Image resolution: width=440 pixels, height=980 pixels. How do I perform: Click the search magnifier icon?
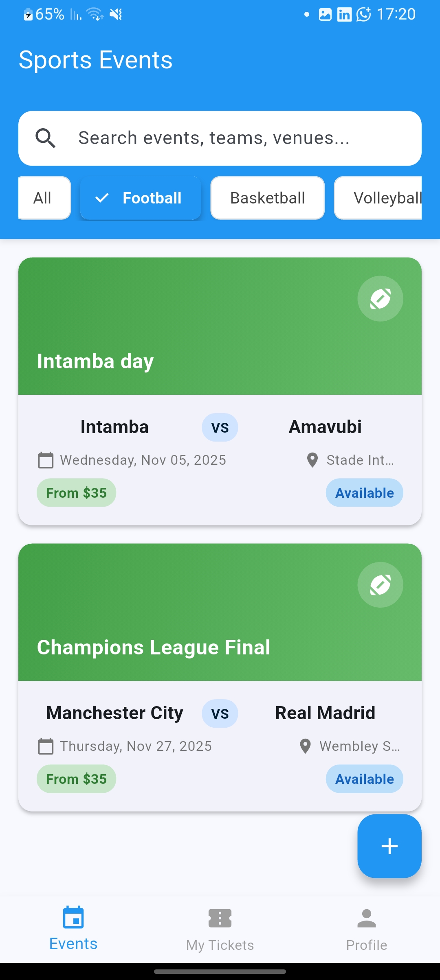click(x=46, y=138)
